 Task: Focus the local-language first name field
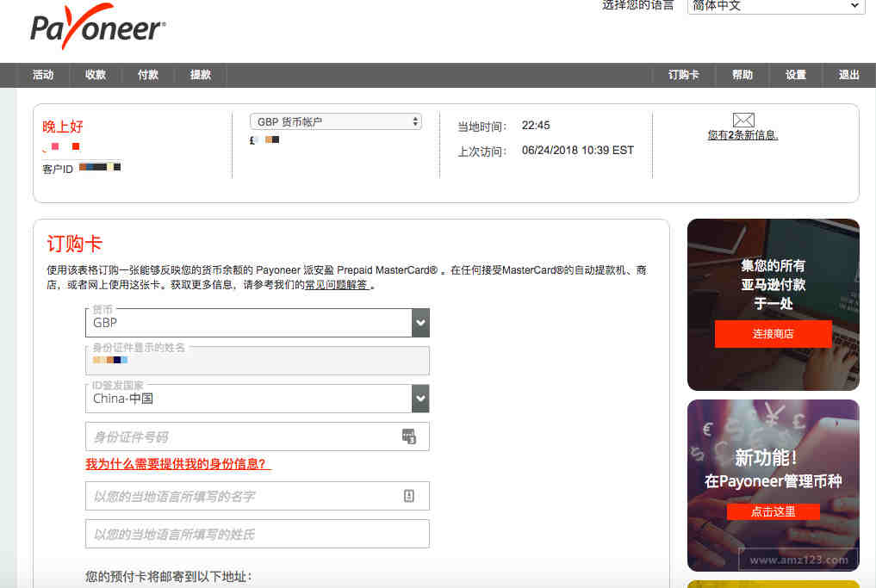(257, 496)
